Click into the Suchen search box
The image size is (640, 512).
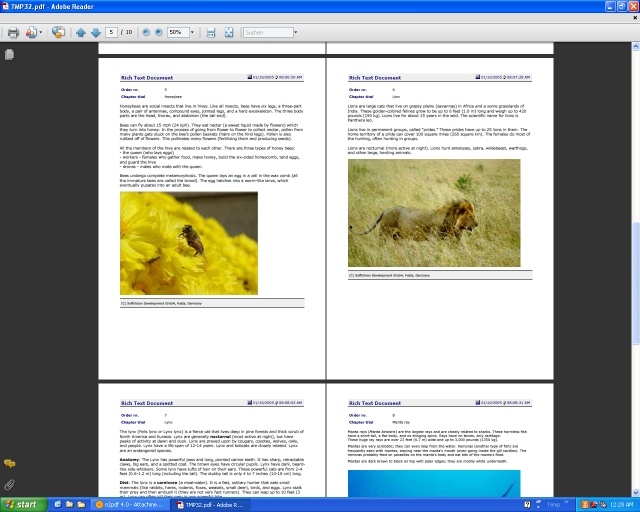[x=267, y=32]
